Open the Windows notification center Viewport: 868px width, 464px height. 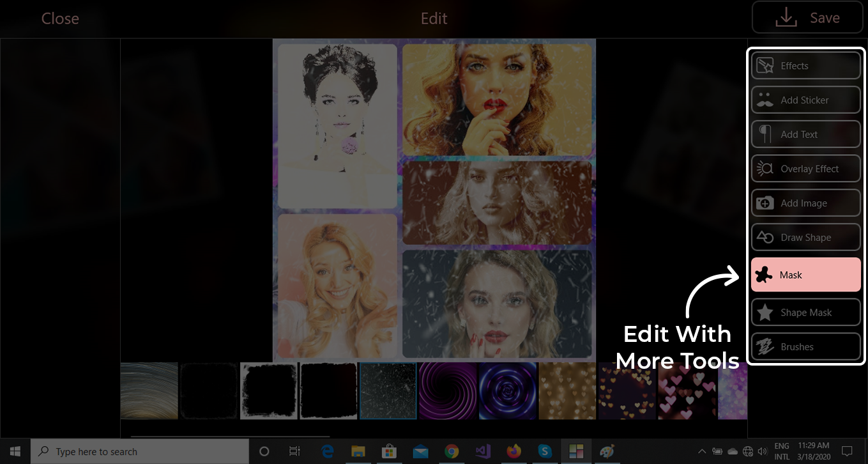[847, 451]
